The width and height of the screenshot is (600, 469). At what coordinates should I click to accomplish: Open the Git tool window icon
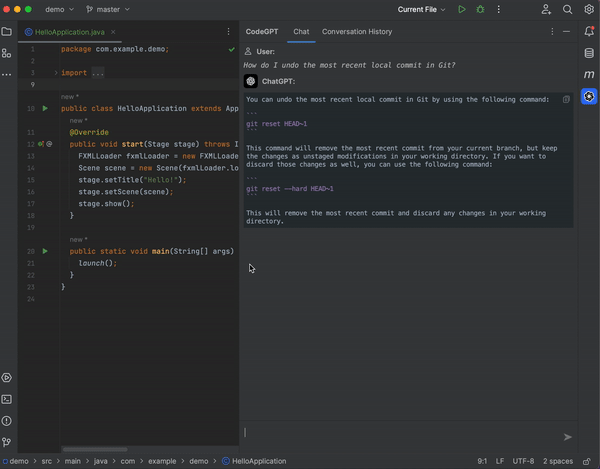(7, 442)
